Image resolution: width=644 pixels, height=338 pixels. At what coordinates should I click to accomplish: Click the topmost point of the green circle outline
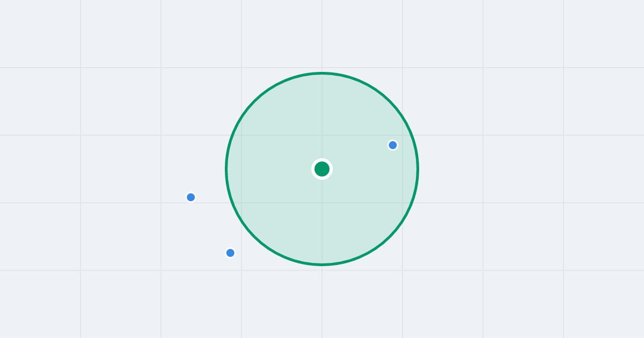point(322,73)
